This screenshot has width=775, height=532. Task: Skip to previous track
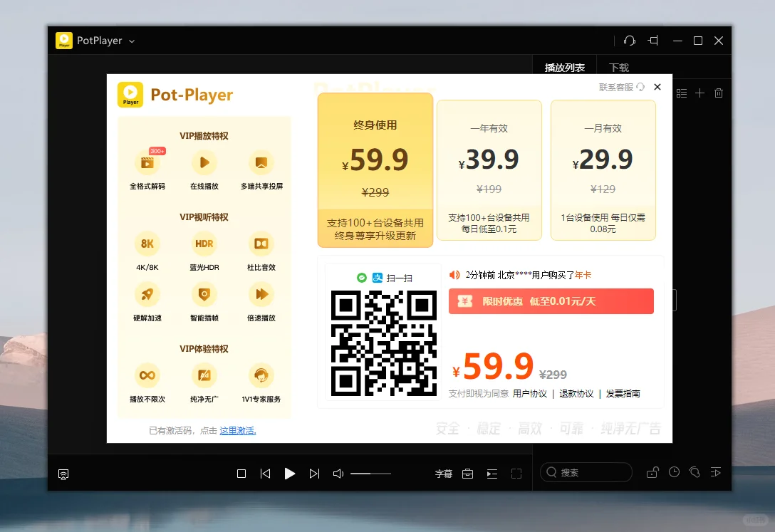(x=266, y=474)
